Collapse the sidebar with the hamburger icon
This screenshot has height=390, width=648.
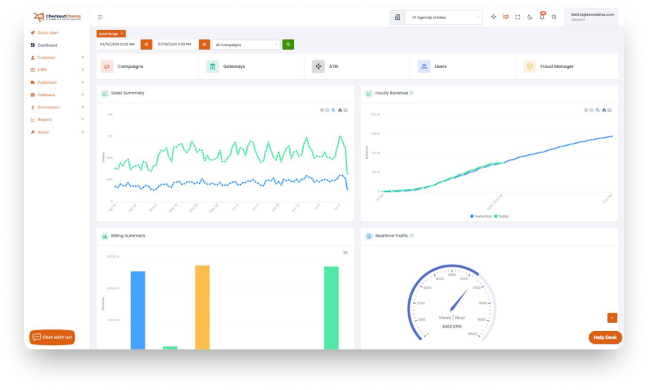(x=100, y=17)
